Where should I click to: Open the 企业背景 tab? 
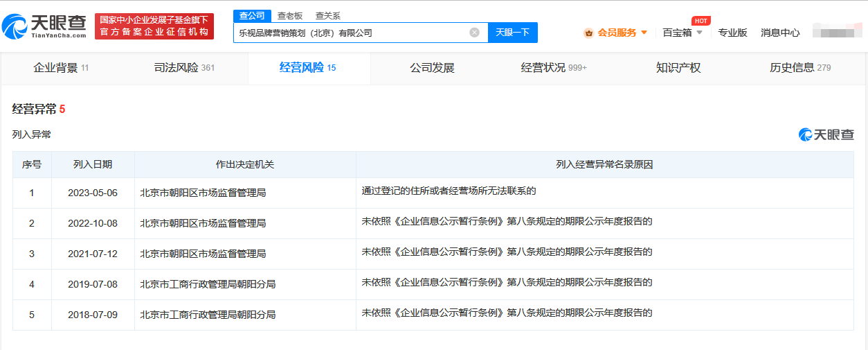click(x=61, y=68)
